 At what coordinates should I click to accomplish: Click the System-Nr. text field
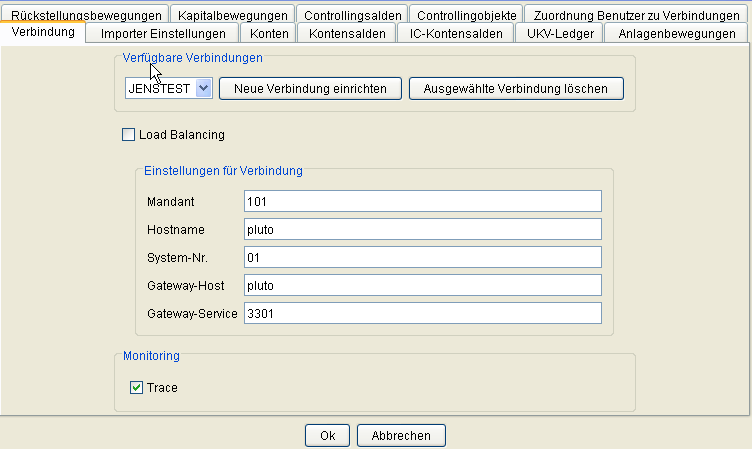[423, 258]
